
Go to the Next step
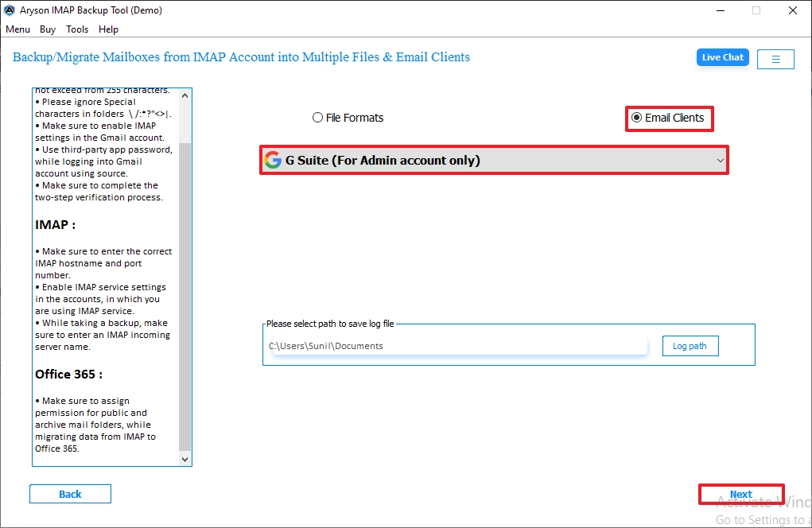tap(741, 495)
